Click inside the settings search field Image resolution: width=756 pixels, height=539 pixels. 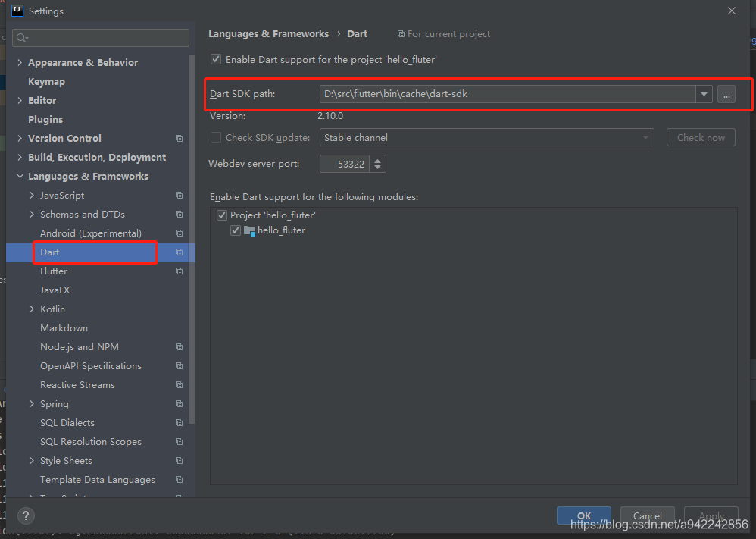click(100, 37)
